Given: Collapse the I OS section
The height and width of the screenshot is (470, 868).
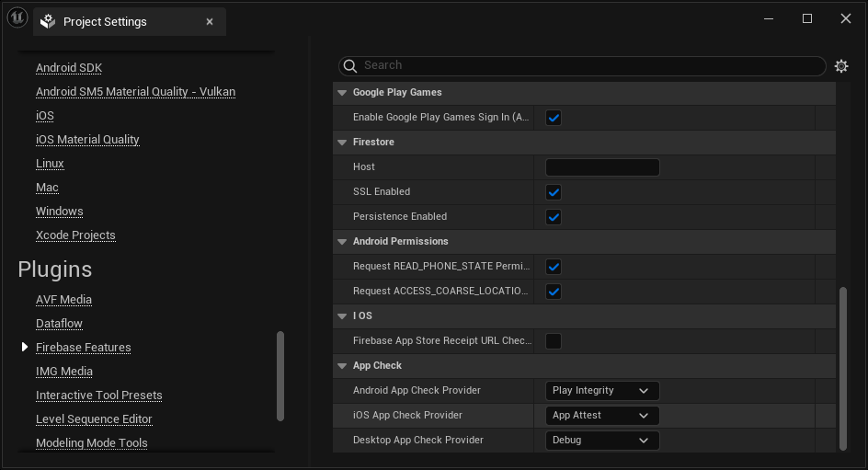Looking at the screenshot, I should point(342,316).
